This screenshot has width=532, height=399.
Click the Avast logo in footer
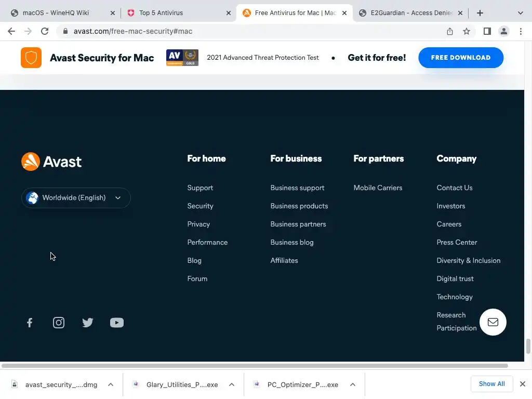[51, 162]
